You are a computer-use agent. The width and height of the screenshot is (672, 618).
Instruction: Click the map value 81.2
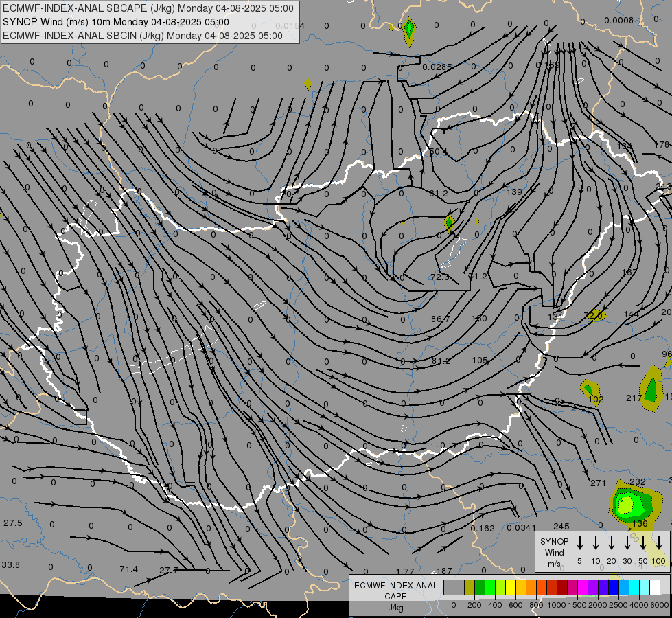[x=441, y=361]
